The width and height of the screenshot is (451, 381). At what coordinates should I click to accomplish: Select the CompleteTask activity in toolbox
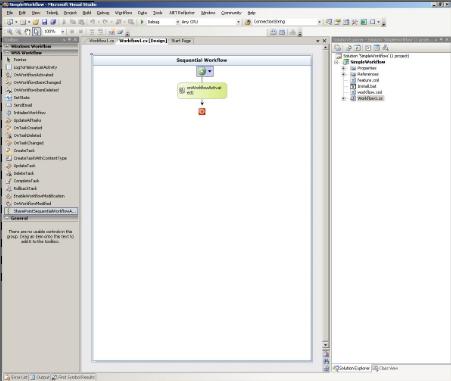pyautogui.click(x=26, y=181)
